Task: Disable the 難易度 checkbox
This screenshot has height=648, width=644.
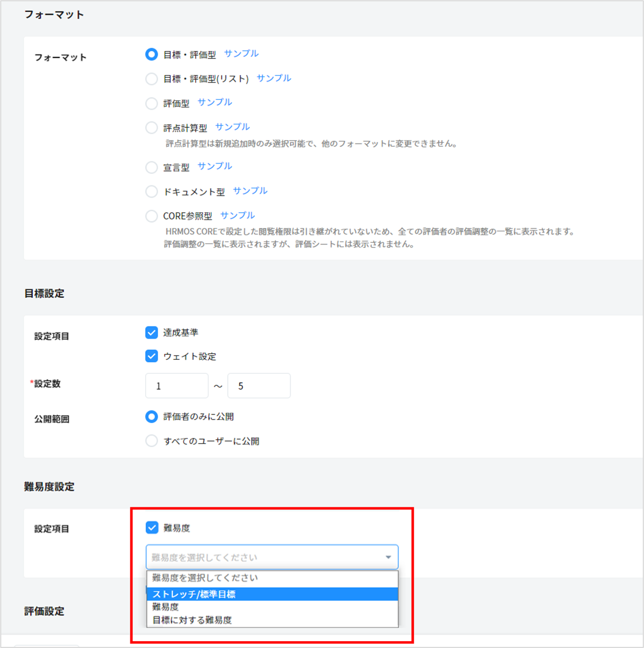Action: [152, 527]
